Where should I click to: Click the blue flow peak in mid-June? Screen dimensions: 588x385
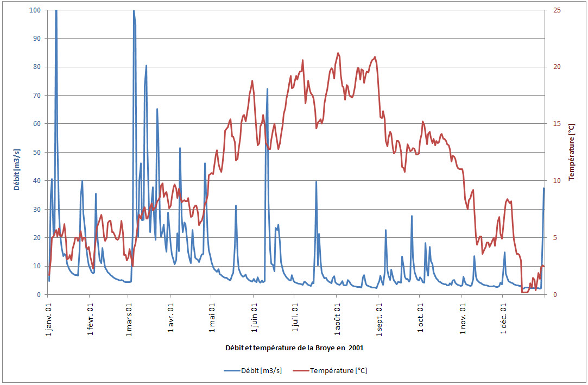(x=267, y=89)
